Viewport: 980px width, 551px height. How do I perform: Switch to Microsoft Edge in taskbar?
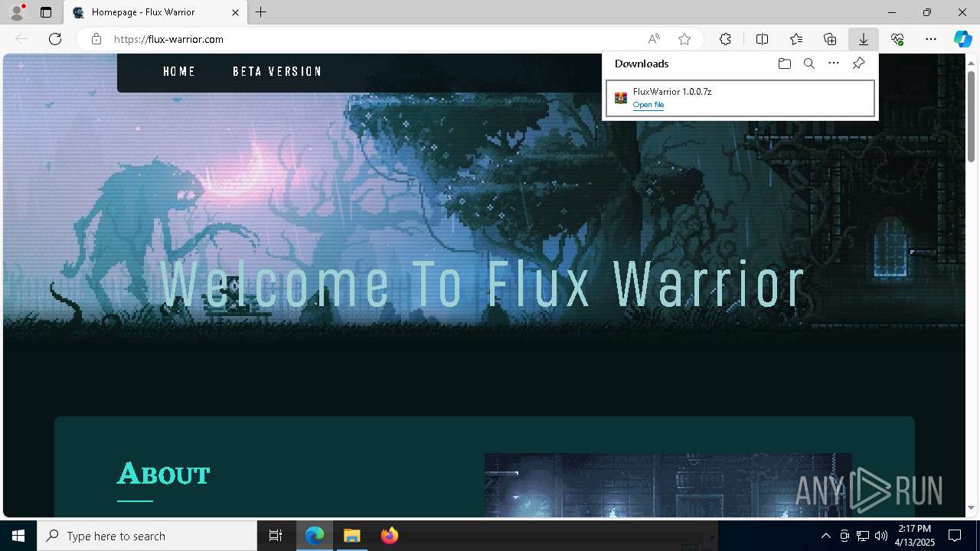pyautogui.click(x=315, y=536)
